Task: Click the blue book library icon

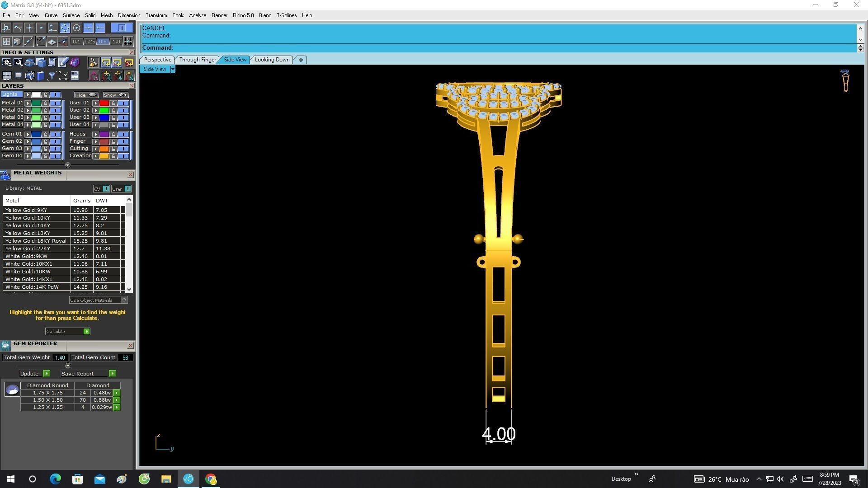Action: point(41,76)
